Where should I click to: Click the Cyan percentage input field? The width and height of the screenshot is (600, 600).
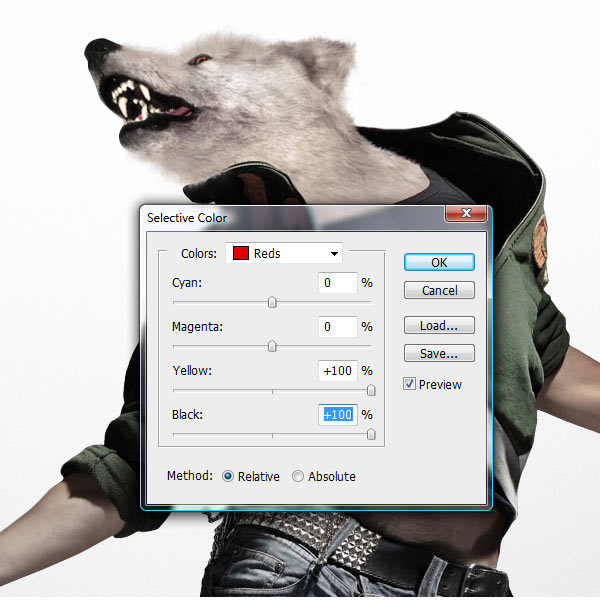(x=338, y=282)
